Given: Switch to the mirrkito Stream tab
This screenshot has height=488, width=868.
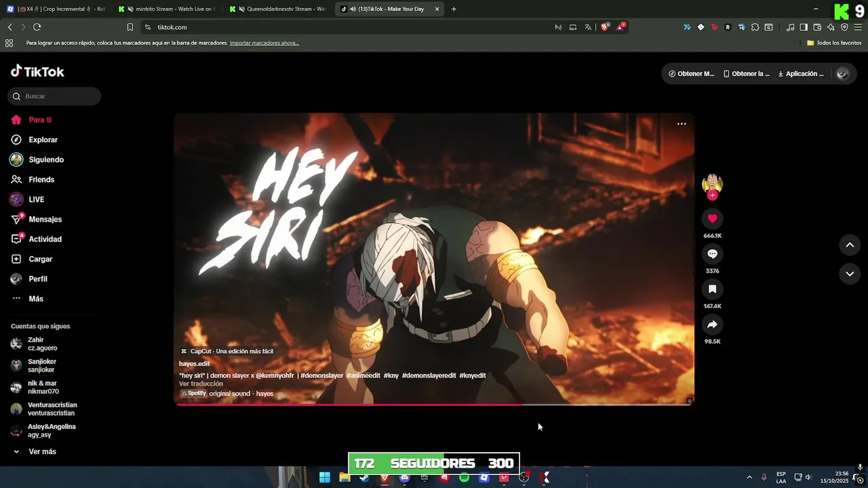Looking at the screenshot, I should pyautogui.click(x=167, y=9).
